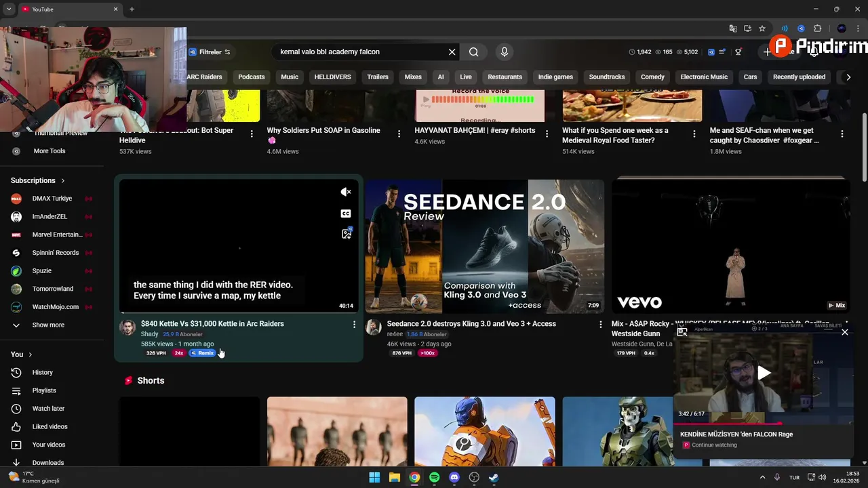Close the Continue watching miniplayer
Screen dimensions: 868x488
point(844,332)
